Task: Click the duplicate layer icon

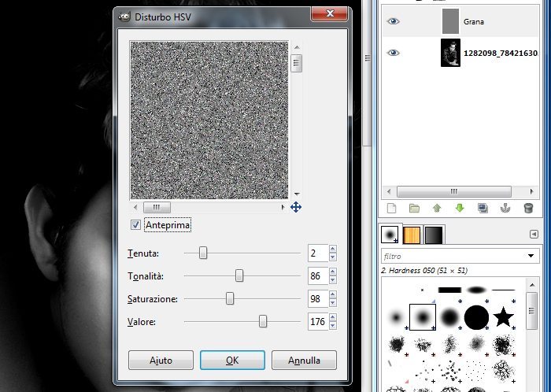Action: coord(483,209)
